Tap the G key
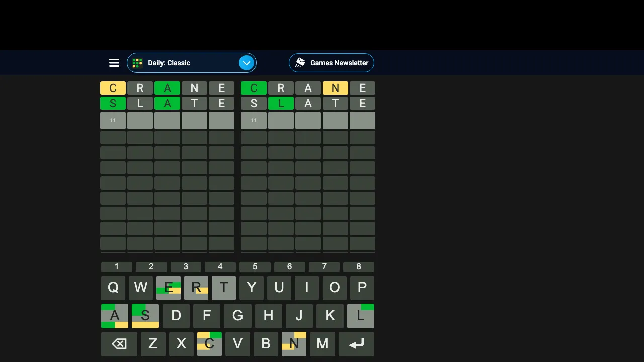This screenshot has height=362, width=644. click(237, 316)
